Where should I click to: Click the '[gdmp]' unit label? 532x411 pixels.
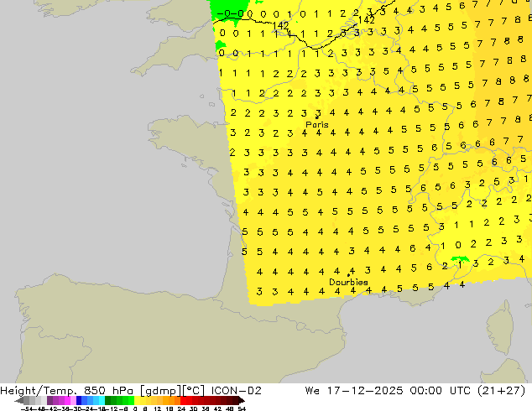pyautogui.click(x=159, y=391)
